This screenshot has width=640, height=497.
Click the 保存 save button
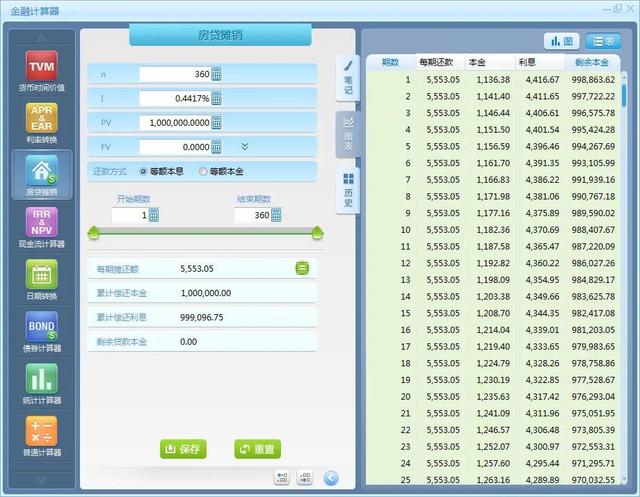tap(183, 449)
